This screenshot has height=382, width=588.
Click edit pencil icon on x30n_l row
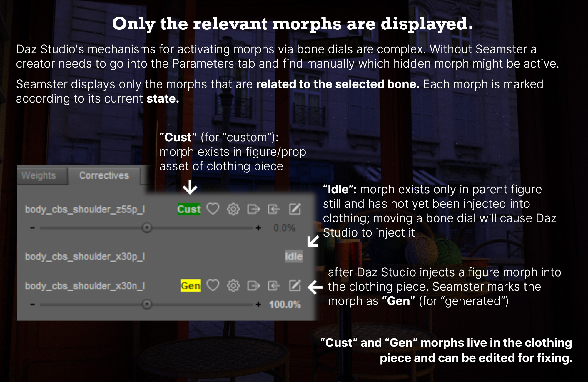click(295, 285)
